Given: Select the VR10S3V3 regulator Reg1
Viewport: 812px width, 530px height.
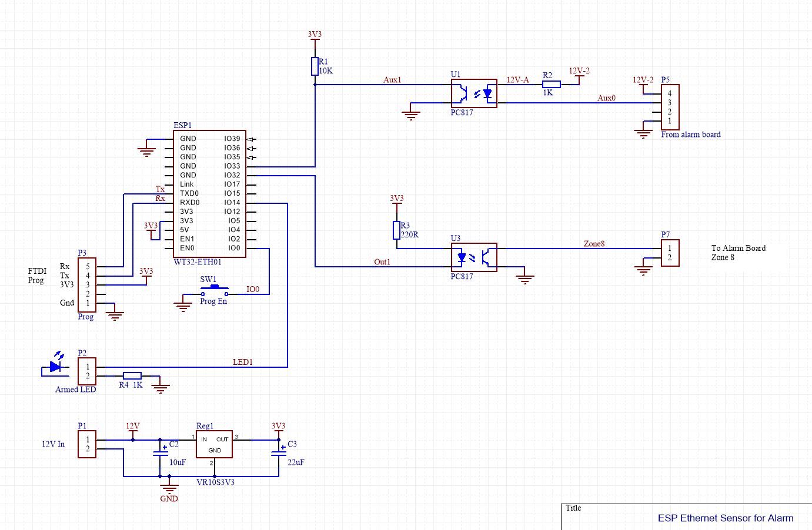Looking at the screenshot, I should click(215, 445).
